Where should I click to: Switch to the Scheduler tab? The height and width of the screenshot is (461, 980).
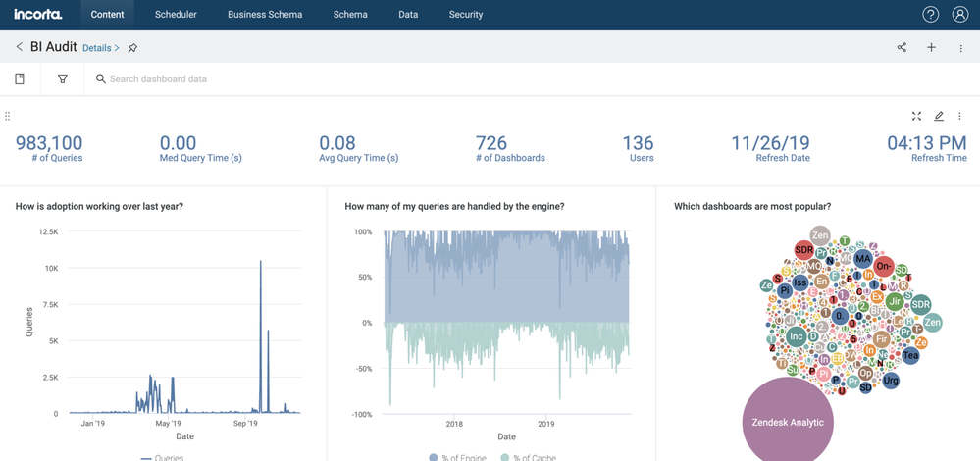tap(176, 15)
